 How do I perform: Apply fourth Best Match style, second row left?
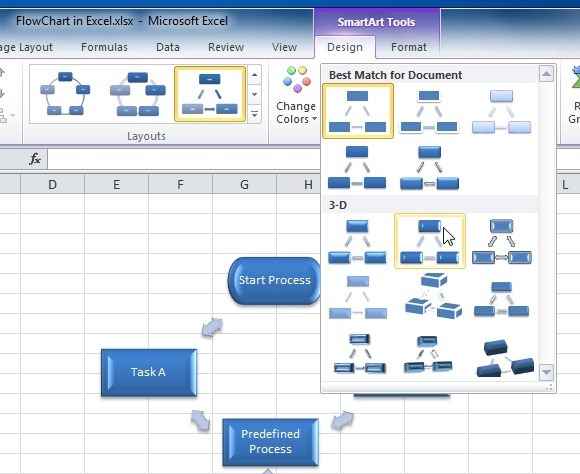pyautogui.click(x=357, y=167)
